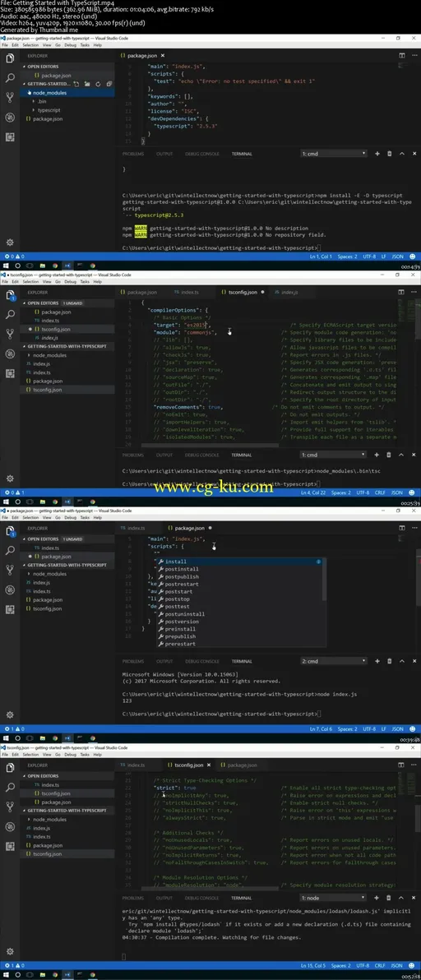421x980 pixels.
Task: Switch to index.js tab in the es2015 window
Action: (x=287, y=292)
